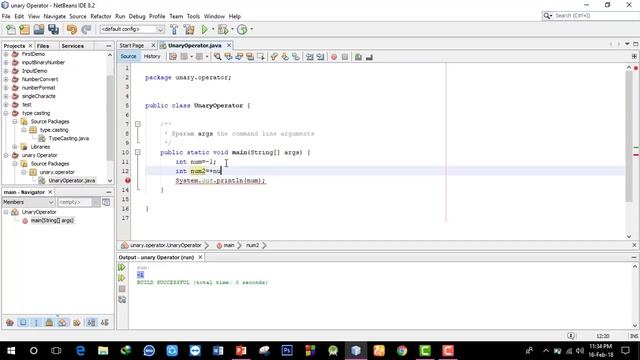The width and height of the screenshot is (640, 360).
Task: Toggle Show Fields filter in Navigator
Action: pos(23,323)
